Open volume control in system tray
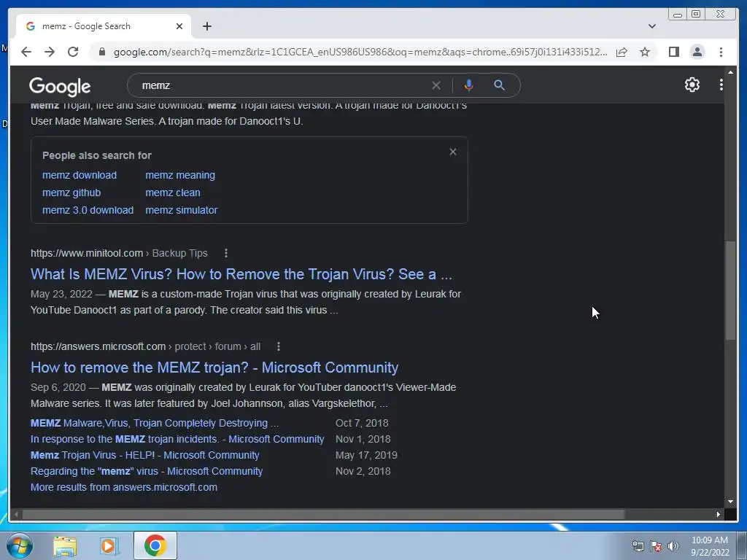The image size is (747, 560). [673, 546]
